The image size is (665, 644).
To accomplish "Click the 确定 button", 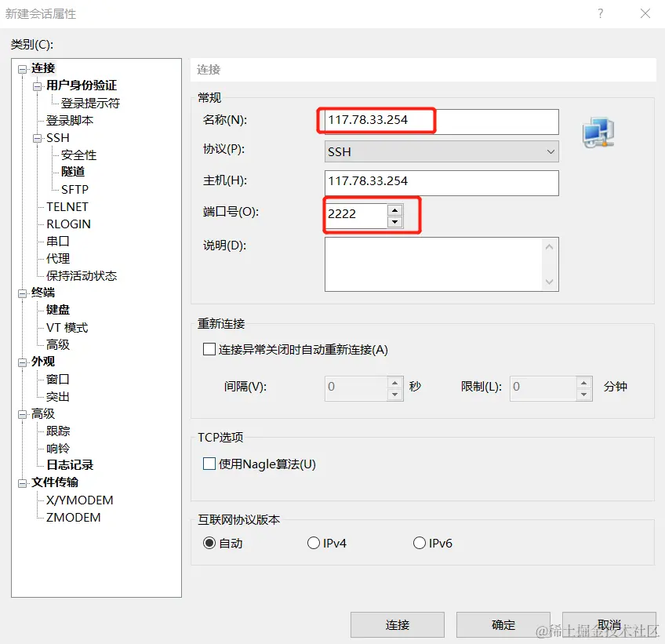I will click(503, 624).
